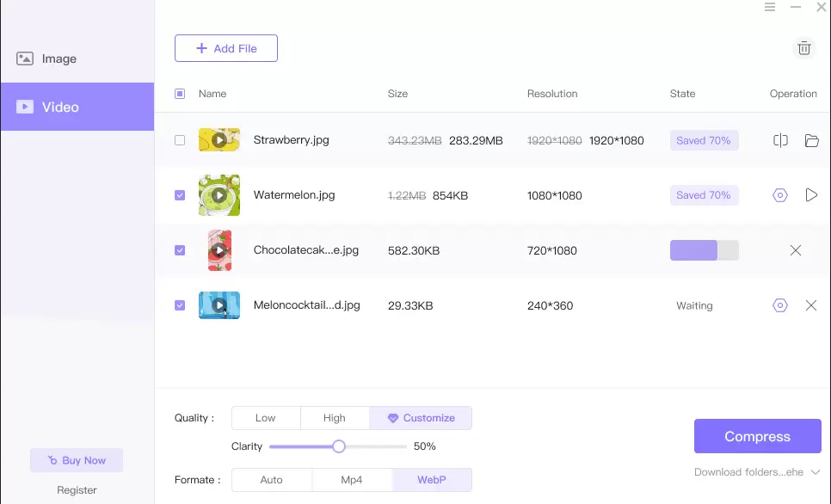Select High quality option

pyautogui.click(x=335, y=418)
